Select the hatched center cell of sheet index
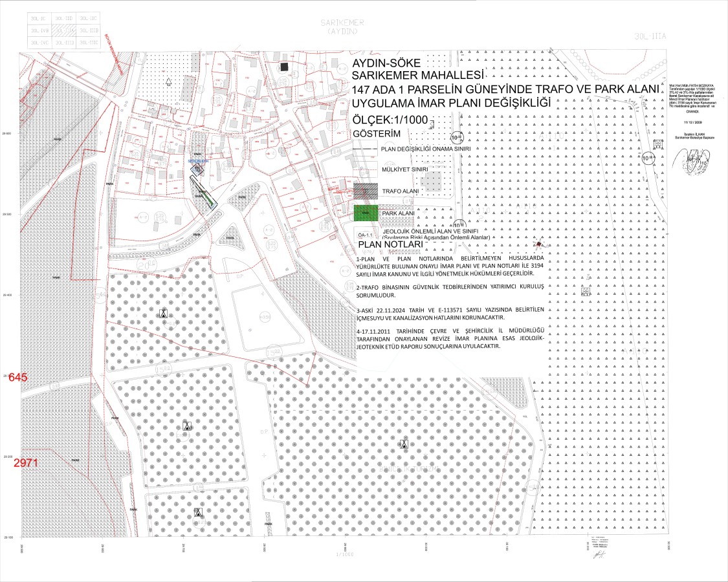728x582 pixels. [x=63, y=31]
